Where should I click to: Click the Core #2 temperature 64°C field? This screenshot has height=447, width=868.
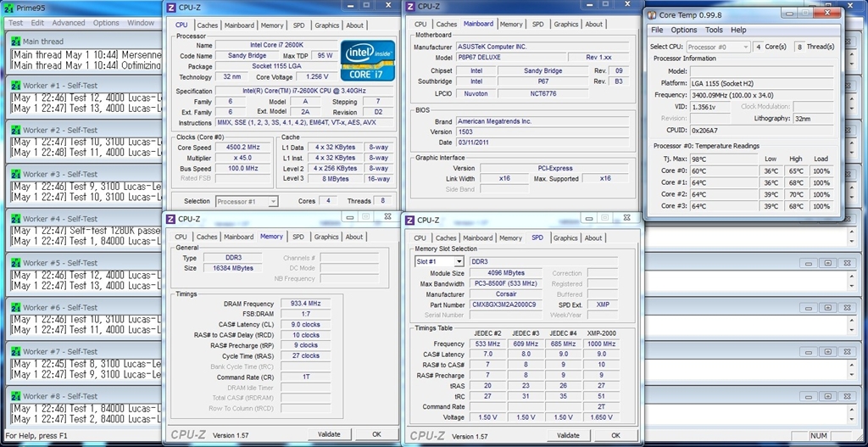724,194
